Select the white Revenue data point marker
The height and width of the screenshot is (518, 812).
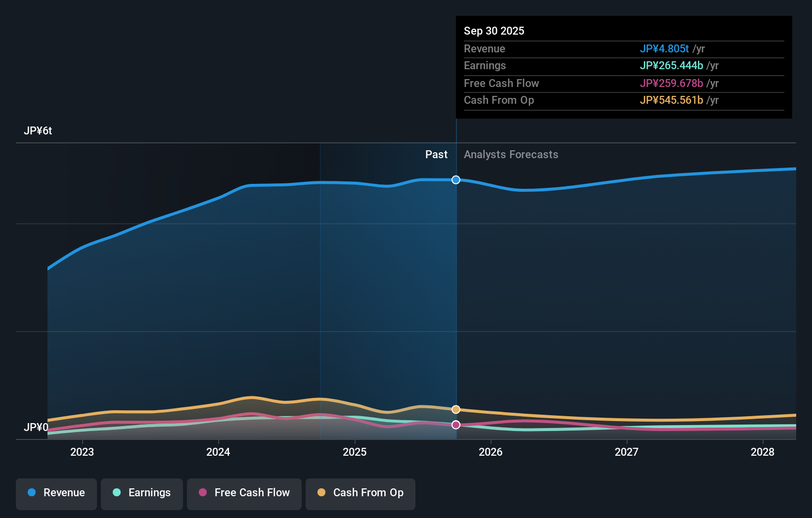(x=455, y=180)
